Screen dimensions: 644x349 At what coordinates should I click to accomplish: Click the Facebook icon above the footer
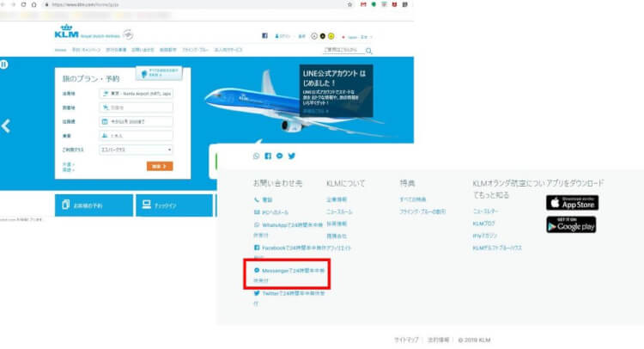point(268,156)
